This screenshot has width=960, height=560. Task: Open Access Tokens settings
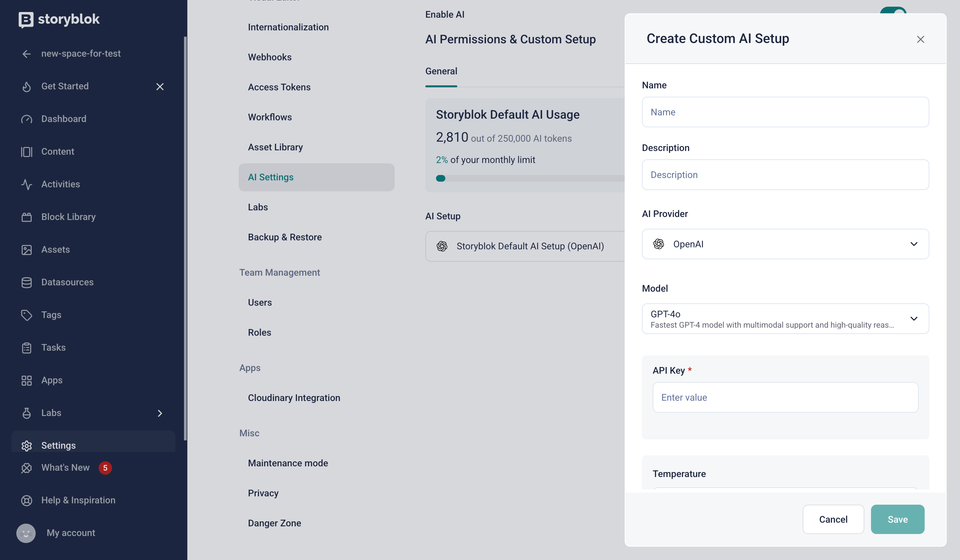(x=279, y=87)
